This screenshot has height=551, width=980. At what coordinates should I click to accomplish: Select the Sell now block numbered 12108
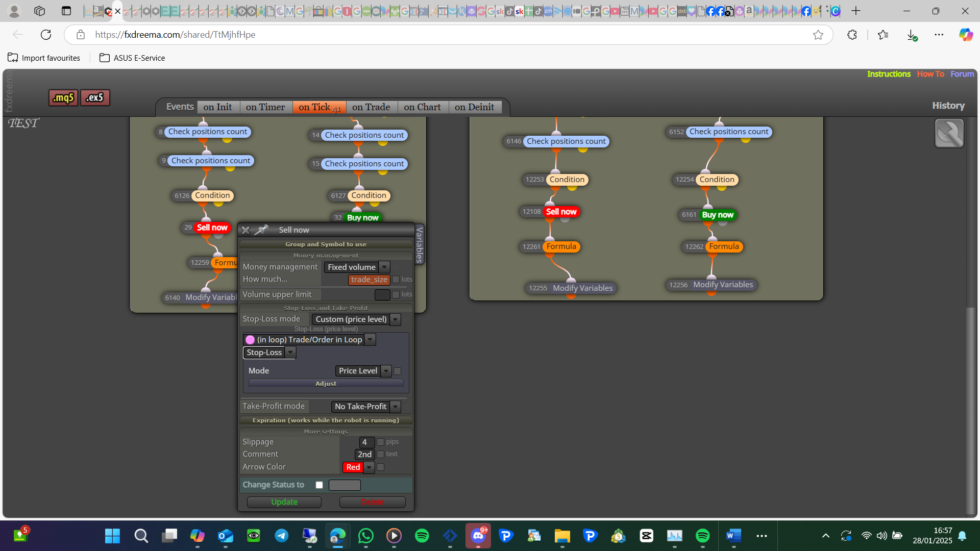tap(561, 212)
